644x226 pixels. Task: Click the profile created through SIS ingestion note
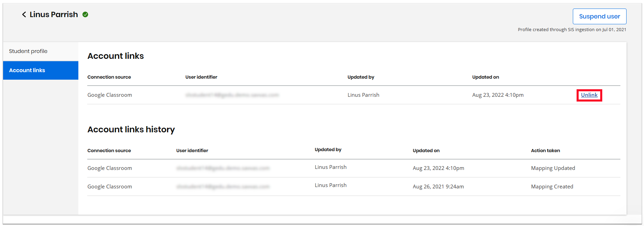[572, 30]
